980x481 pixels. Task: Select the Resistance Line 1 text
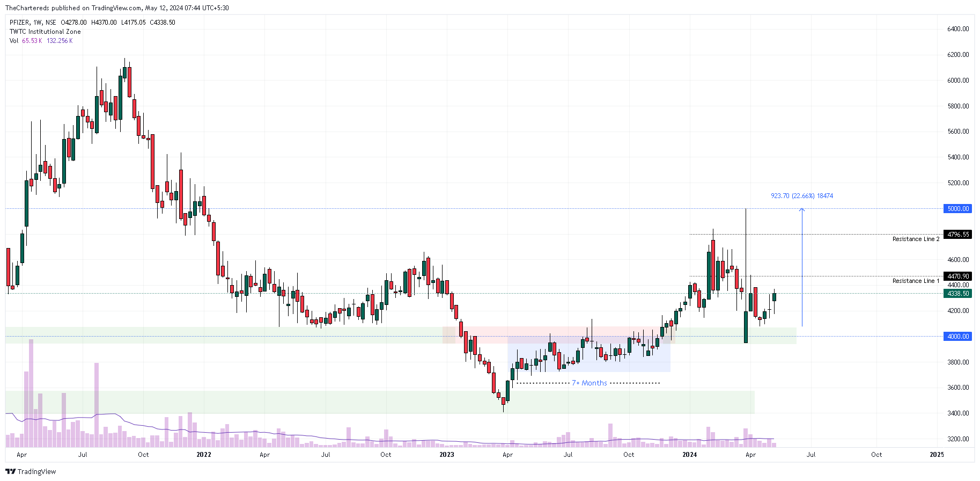click(x=916, y=281)
